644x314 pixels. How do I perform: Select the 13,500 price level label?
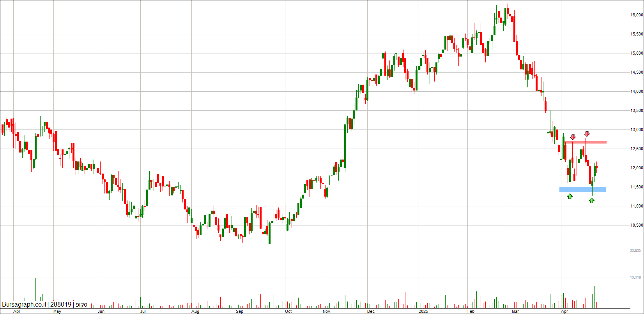pos(637,111)
